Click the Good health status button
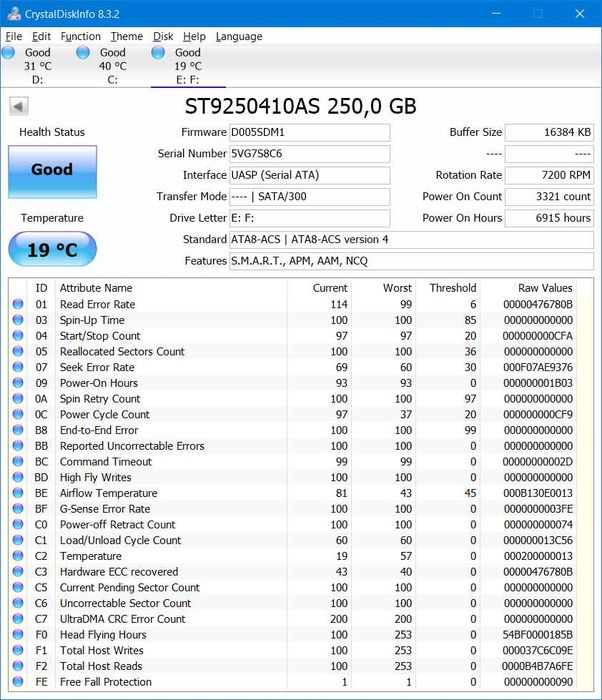Screen dimensions: 602x700 (x=52, y=171)
